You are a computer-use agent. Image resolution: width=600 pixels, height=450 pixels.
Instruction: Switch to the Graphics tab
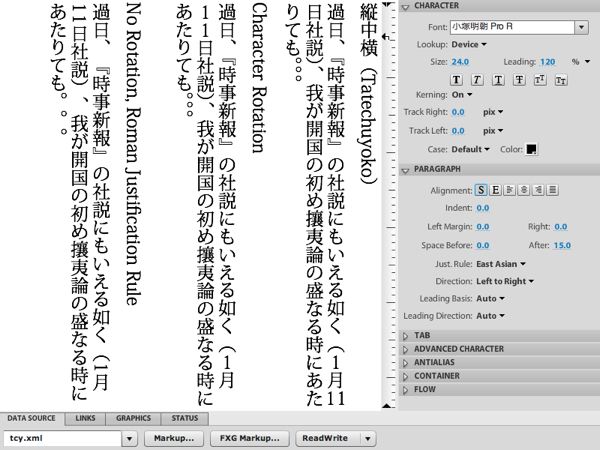133,417
